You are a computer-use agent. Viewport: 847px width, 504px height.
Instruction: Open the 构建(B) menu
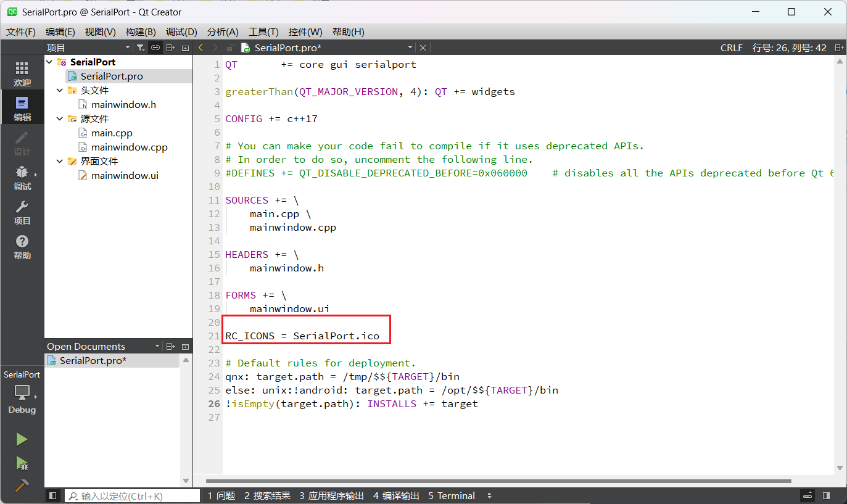point(141,31)
